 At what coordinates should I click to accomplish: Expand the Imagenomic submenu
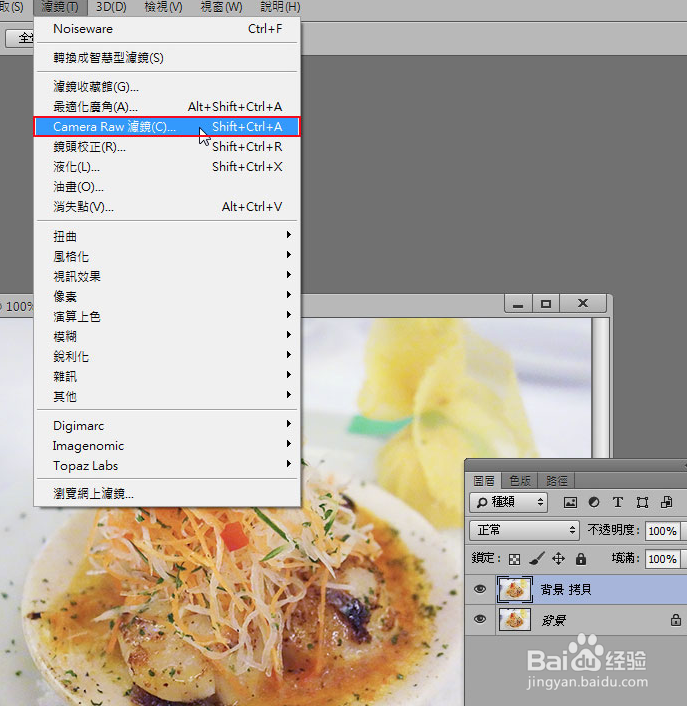(x=167, y=446)
